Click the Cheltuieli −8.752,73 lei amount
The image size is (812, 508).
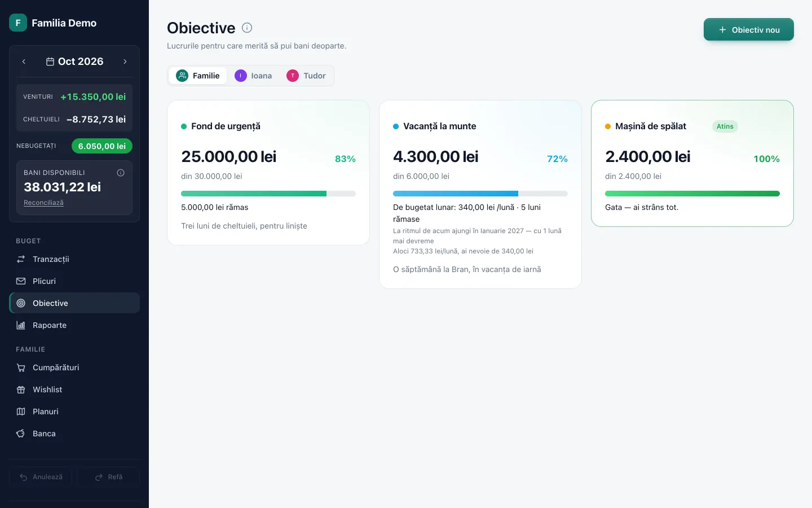[96, 120]
